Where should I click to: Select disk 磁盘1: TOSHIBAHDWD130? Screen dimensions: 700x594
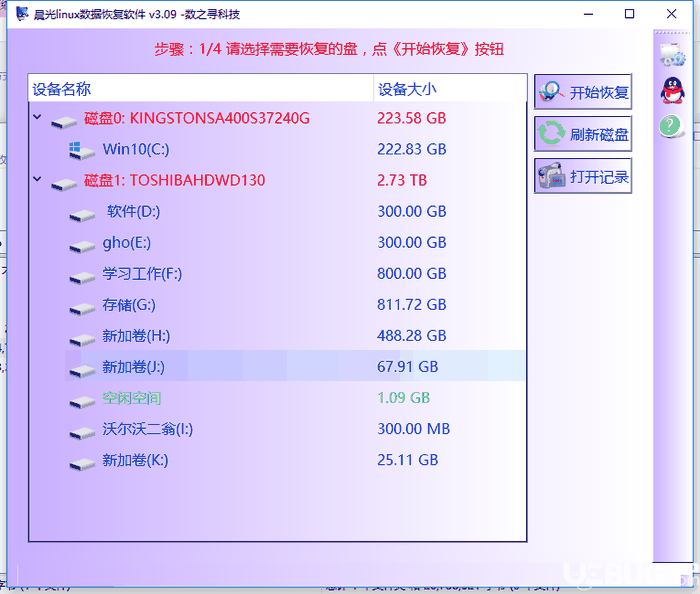coord(175,180)
